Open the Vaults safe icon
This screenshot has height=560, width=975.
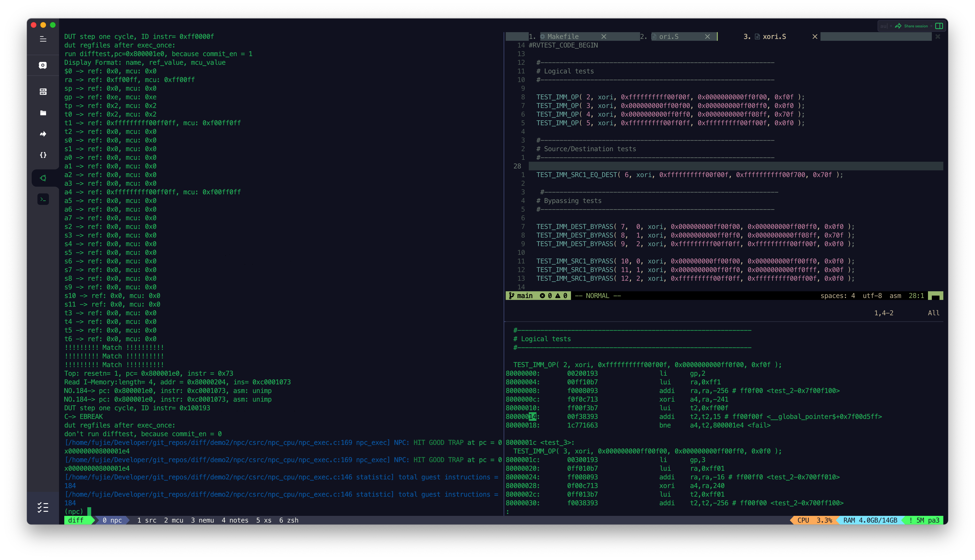pyautogui.click(x=43, y=66)
